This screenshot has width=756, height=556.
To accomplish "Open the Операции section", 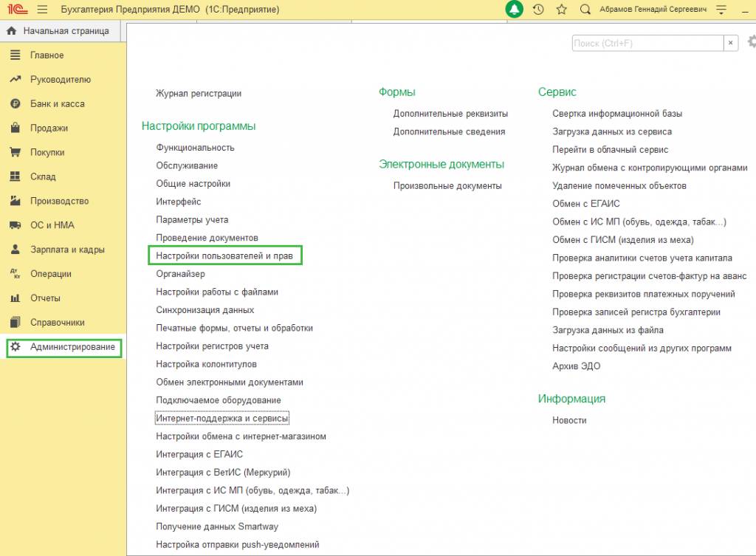I will coord(51,273).
